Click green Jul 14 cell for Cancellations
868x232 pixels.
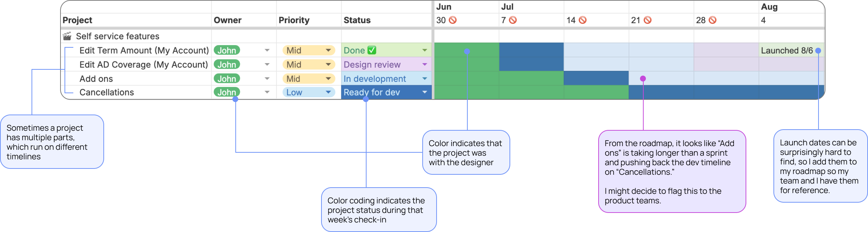(596, 92)
